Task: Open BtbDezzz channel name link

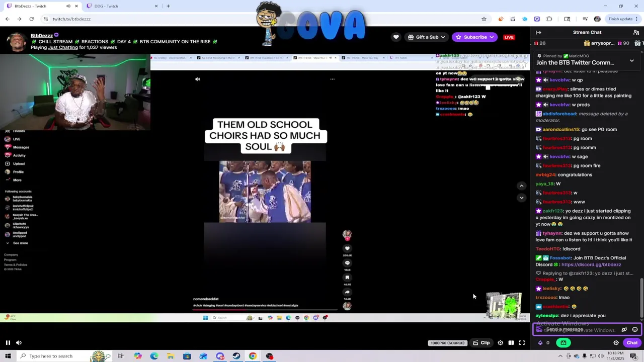Action: [x=42, y=36]
